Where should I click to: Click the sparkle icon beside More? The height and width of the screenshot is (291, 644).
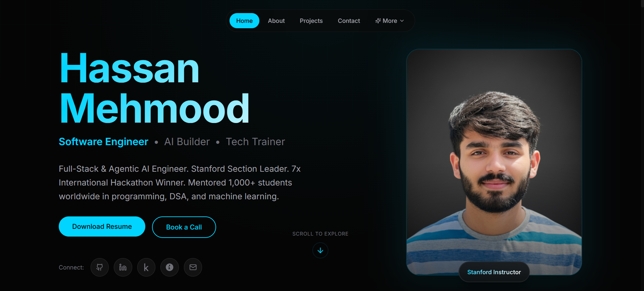(x=378, y=21)
